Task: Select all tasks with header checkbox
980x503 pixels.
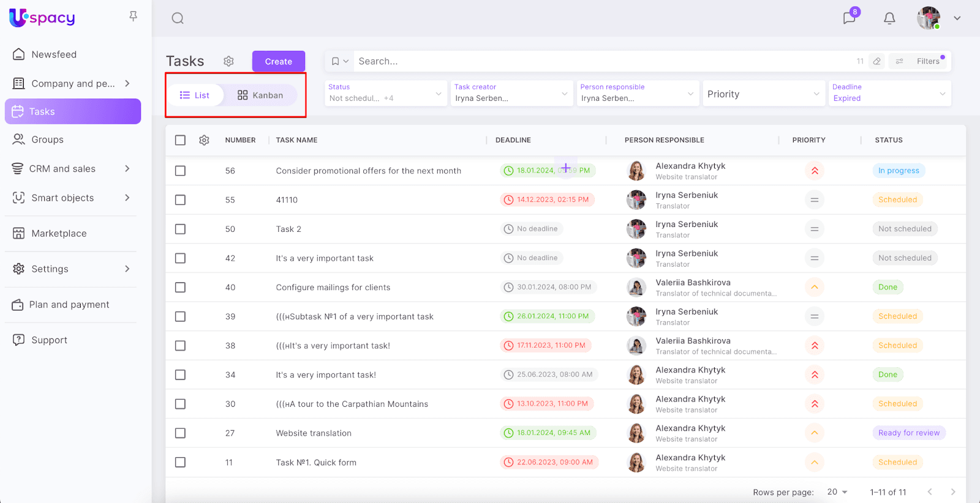Action: [180, 140]
